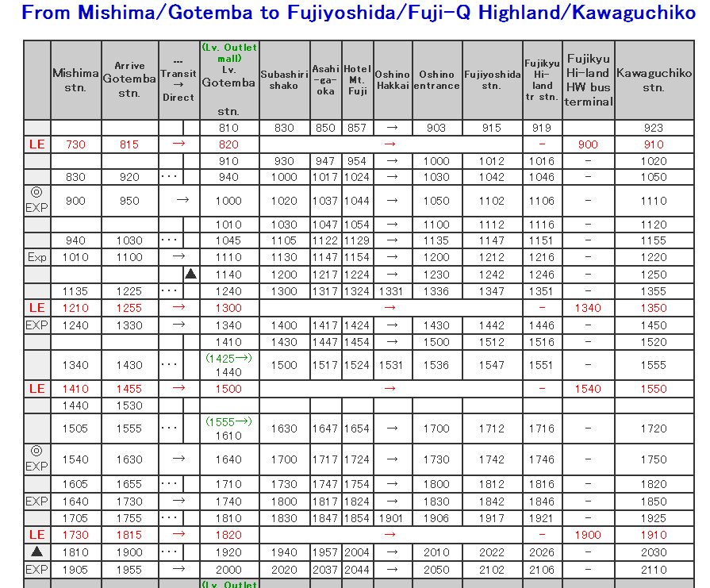This screenshot has width=710, height=588.
Task: Select the '1547' Fujiyoshida time
Action: click(492, 365)
